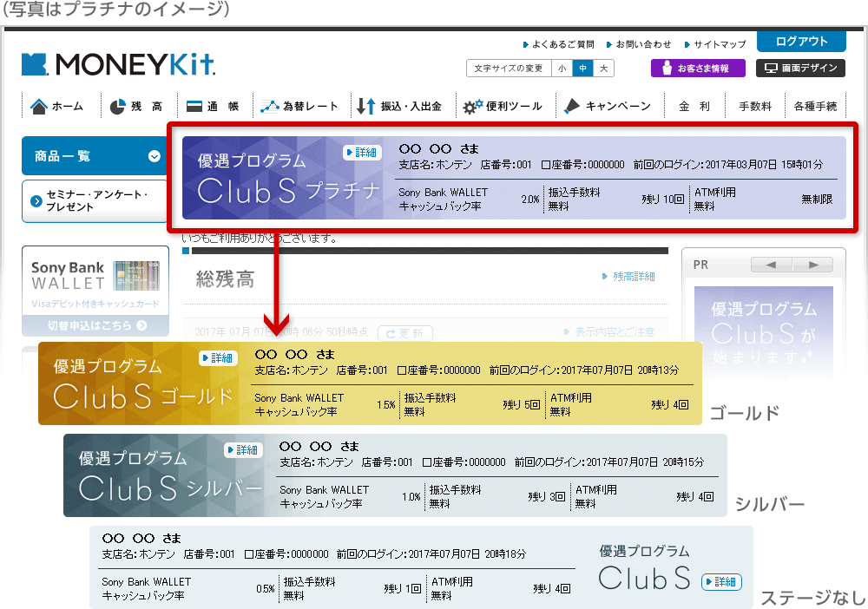Screen dimensions: 868x609
Task: Open the ホーム house icon
Action: tap(39, 107)
